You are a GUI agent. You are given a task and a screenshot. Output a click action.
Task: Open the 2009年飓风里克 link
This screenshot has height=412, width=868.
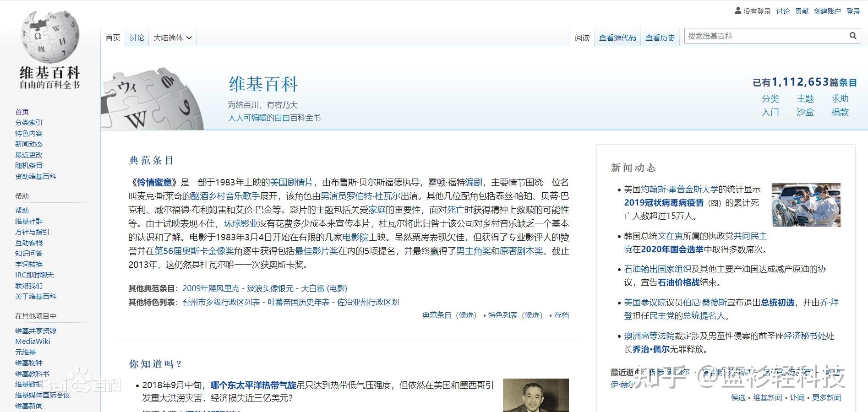pos(211,288)
